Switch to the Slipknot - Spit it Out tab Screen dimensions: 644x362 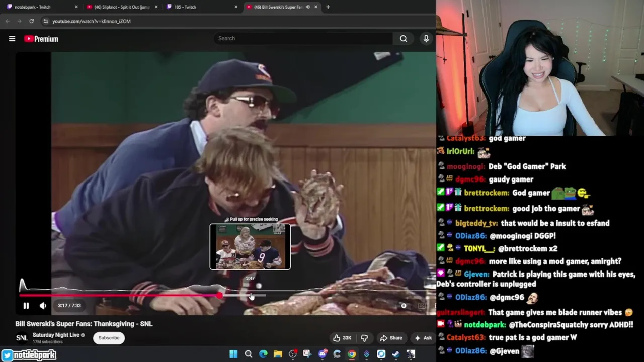[121, 7]
